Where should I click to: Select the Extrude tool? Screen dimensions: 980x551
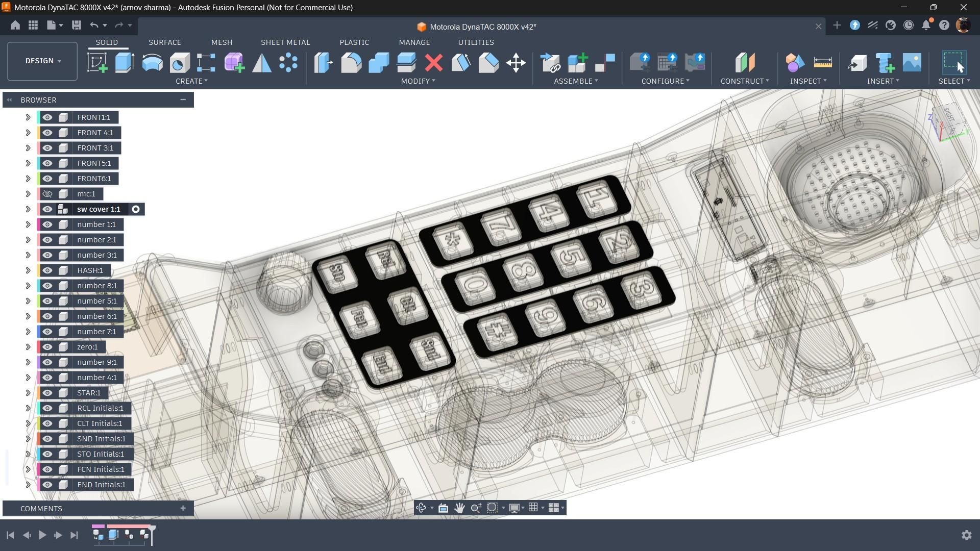click(125, 63)
